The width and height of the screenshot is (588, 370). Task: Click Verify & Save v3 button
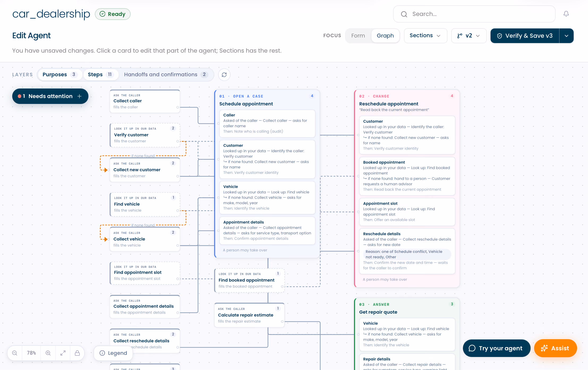525,36
